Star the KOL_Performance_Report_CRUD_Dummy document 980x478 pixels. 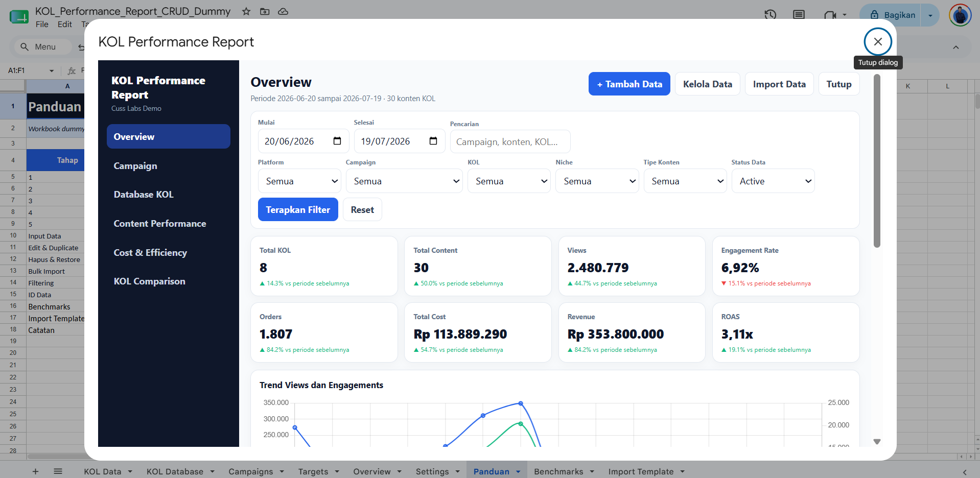[x=246, y=11]
